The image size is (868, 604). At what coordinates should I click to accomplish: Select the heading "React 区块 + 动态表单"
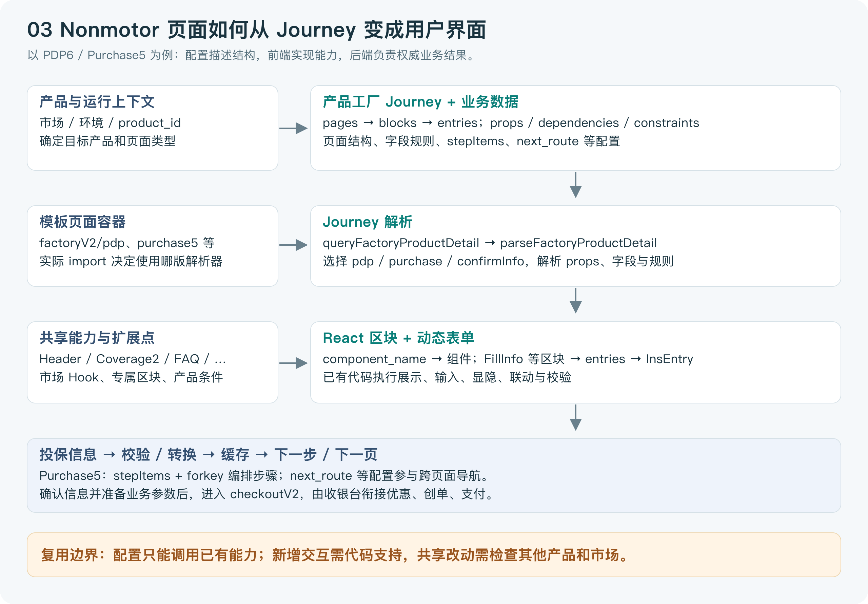[398, 338]
